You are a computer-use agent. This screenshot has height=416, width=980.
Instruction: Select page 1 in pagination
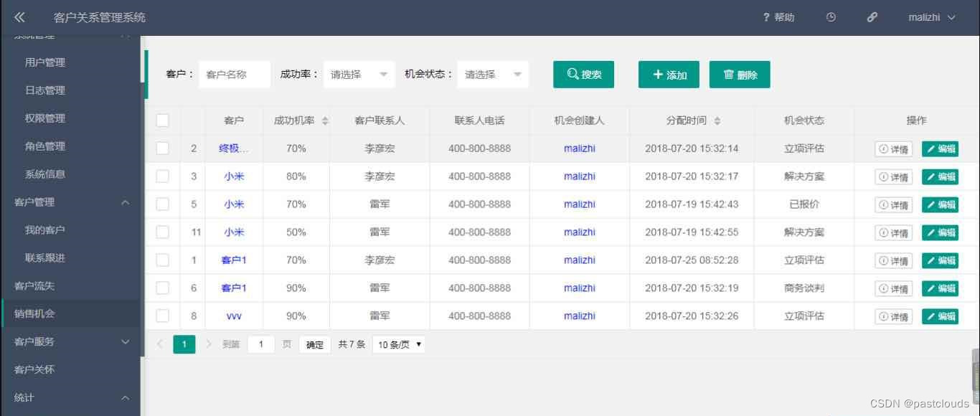(184, 345)
